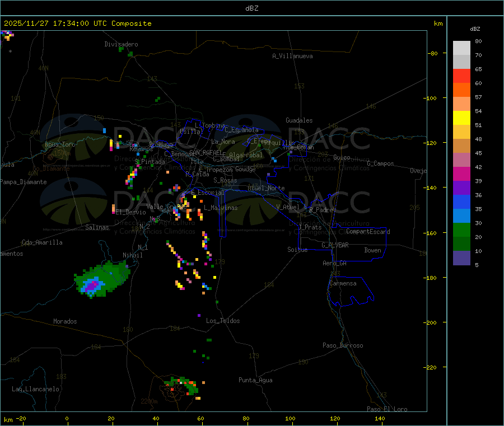Click the Los_Toldos location label

click(223, 321)
